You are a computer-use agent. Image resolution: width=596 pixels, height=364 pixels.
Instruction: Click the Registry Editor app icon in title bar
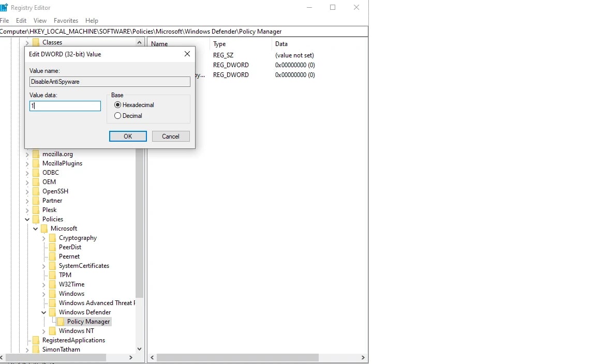pos(4,7)
